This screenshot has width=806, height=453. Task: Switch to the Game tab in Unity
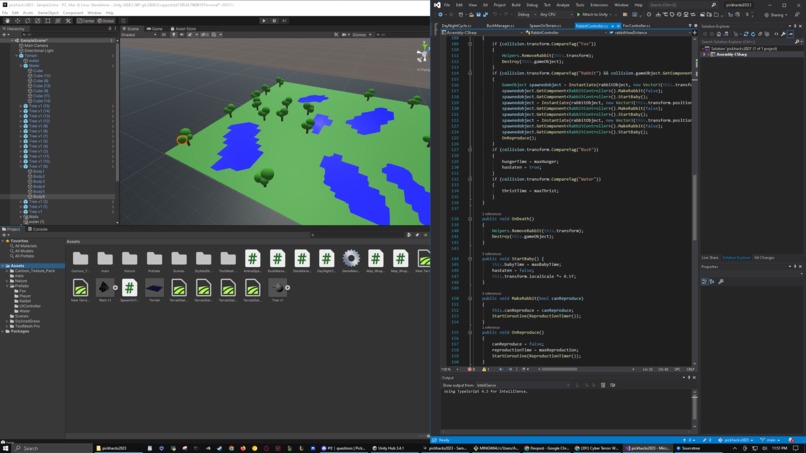click(x=155, y=29)
